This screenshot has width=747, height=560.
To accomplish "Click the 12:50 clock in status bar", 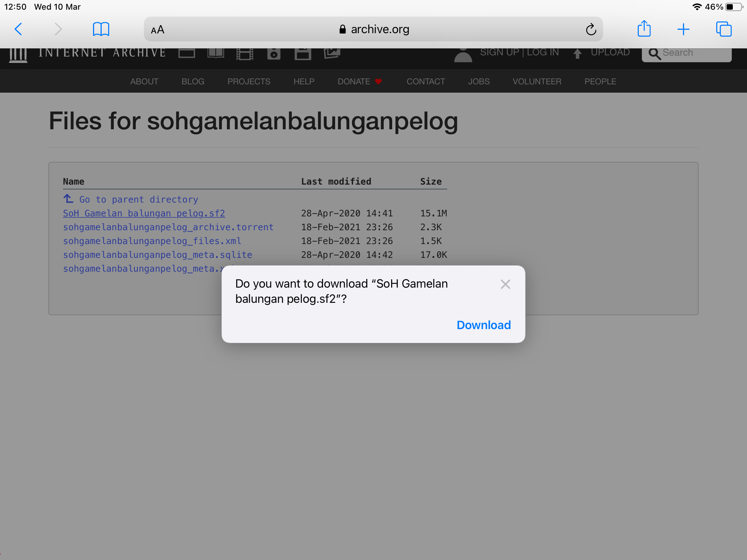I will 15,7.
